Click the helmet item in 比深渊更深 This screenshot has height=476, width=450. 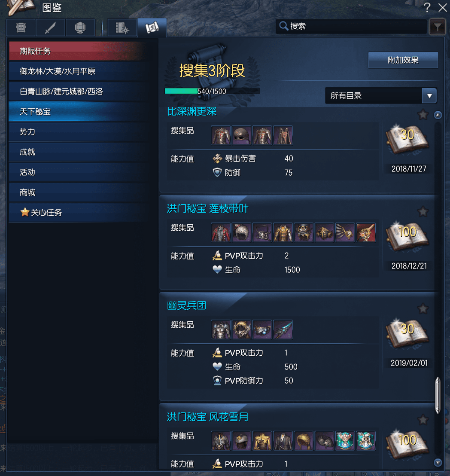(x=242, y=135)
